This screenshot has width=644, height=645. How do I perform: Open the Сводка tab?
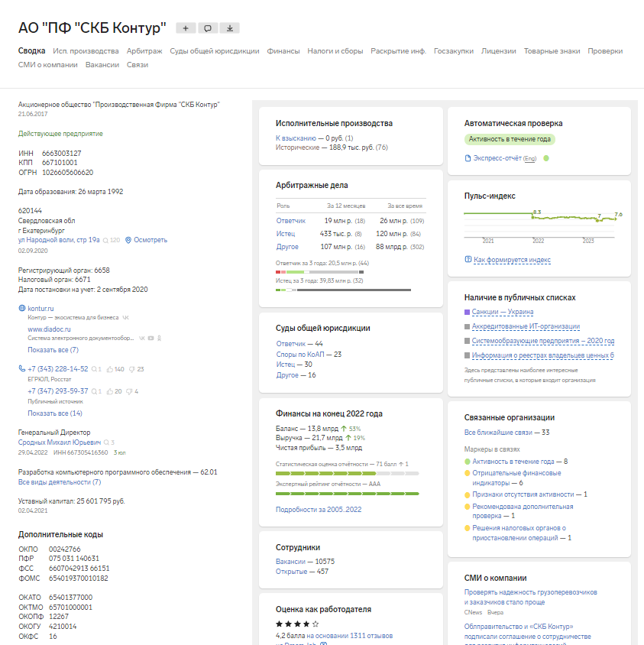(31, 50)
